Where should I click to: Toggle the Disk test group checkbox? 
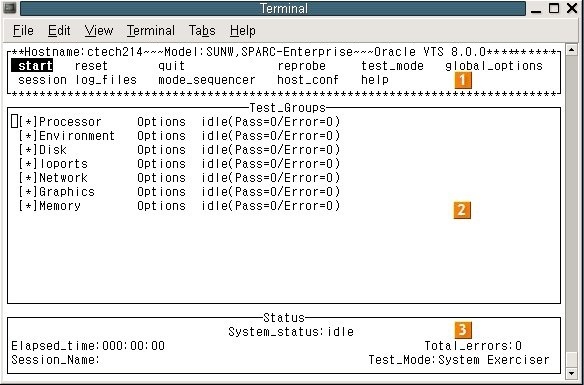coord(28,150)
